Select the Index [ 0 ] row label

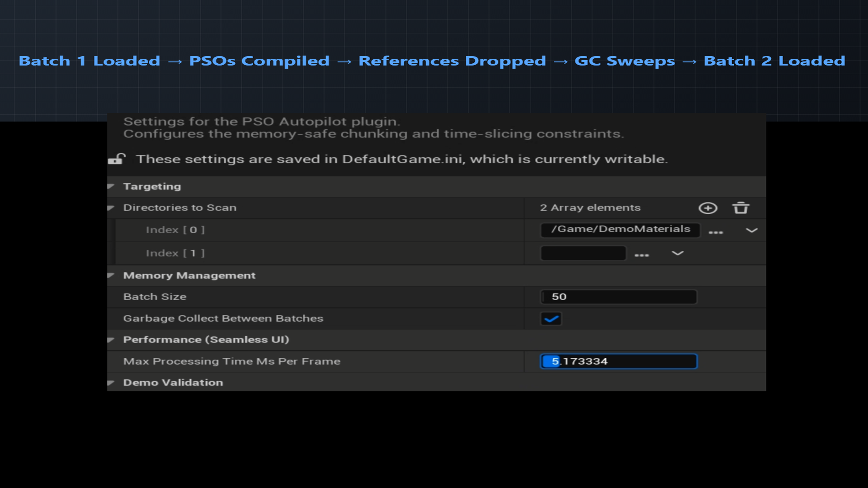pyautogui.click(x=175, y=230)
